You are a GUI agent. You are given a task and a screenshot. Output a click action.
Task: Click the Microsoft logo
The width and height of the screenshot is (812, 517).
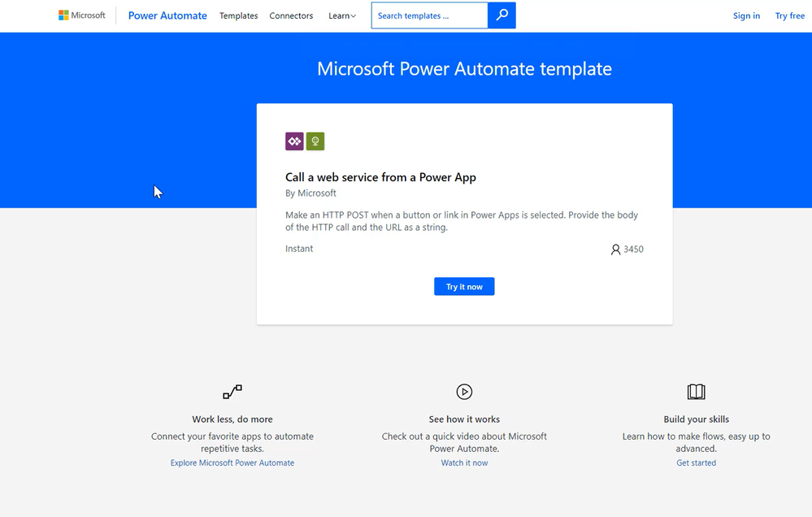82,15
